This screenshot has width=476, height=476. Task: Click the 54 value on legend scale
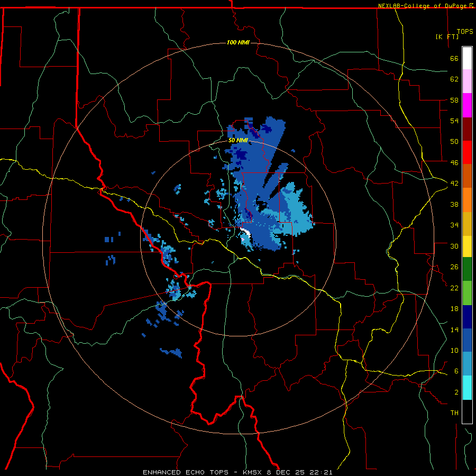(454, 121)
